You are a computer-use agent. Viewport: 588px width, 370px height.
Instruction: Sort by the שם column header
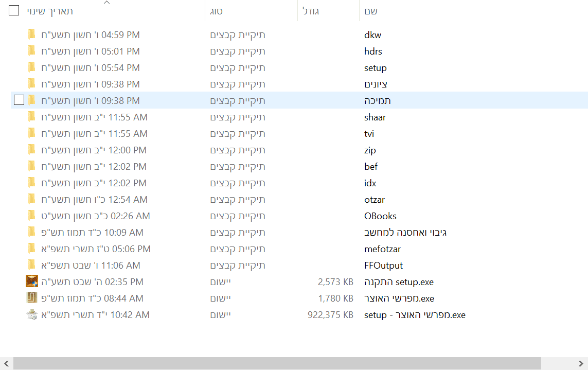click(371, 11)
